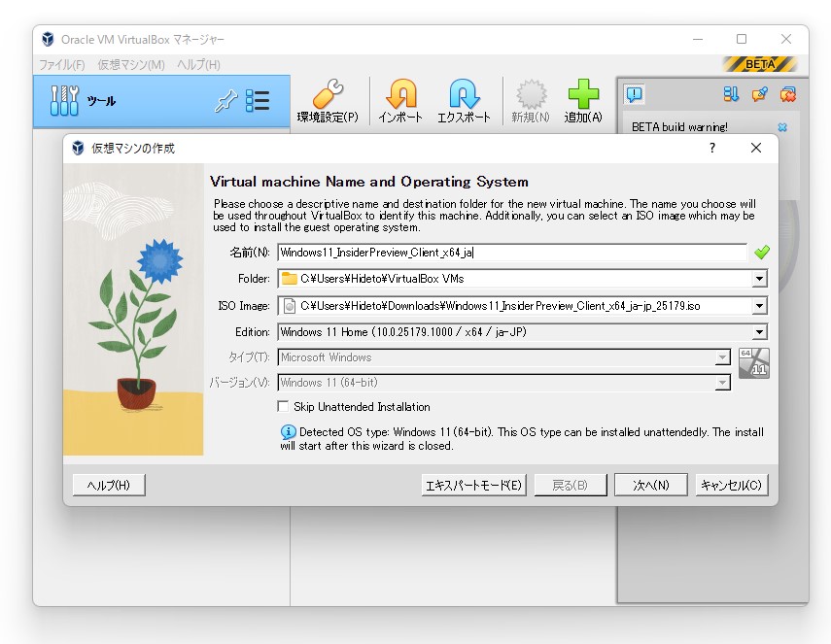Click the orange pin/keep notifications icon
This screenshot has height=644, width=831.
click(x=759, y=94)
